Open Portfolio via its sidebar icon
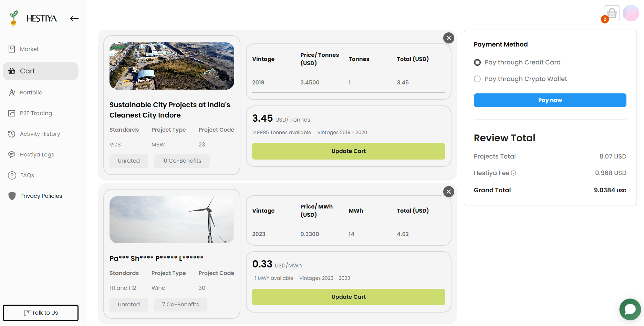This screenshot has width=644, height=326. (x=12, y=92)
